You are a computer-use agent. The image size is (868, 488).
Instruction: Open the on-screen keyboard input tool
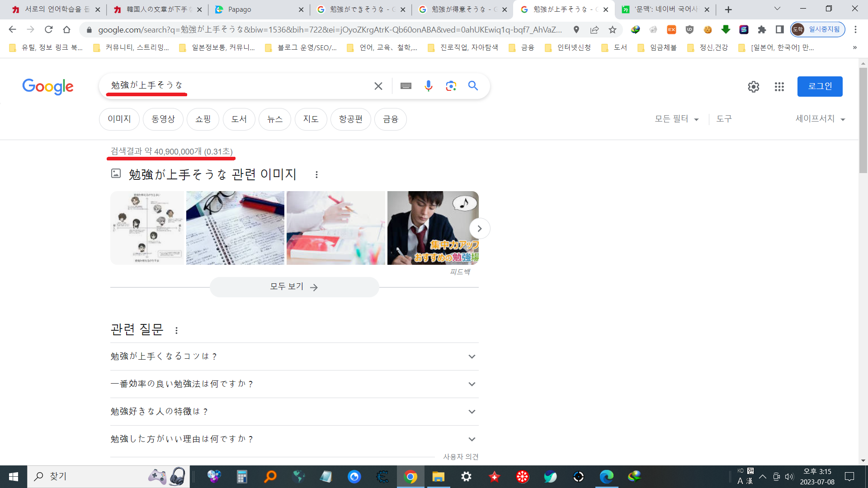406,86
